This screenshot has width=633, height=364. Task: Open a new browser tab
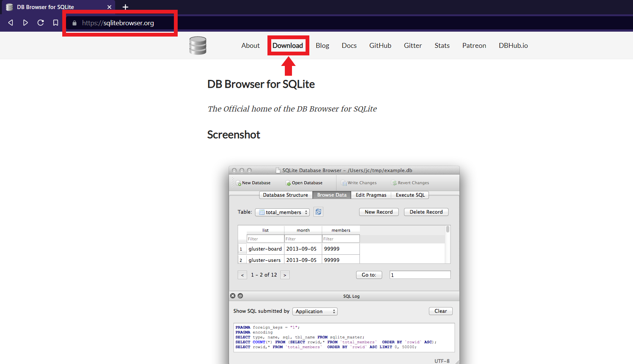coord(126,7)
